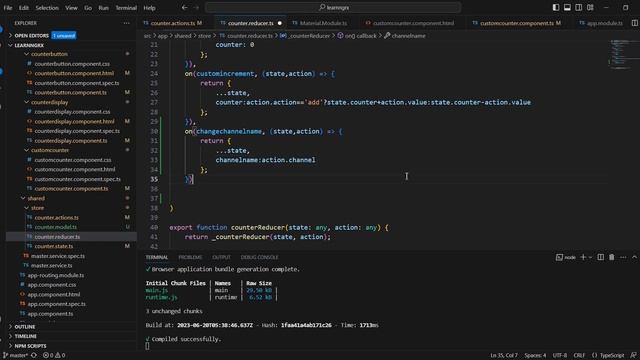Image resolution: width=640 pixels, height=360 pixels.
Task: Open Explorer more actions ellipsis
Action: click(x=127, y=23)
